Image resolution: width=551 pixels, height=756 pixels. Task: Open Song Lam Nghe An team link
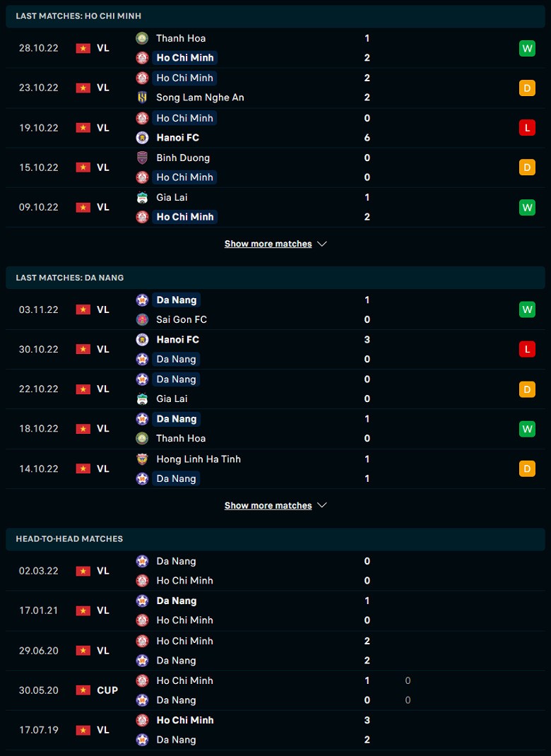200,98
